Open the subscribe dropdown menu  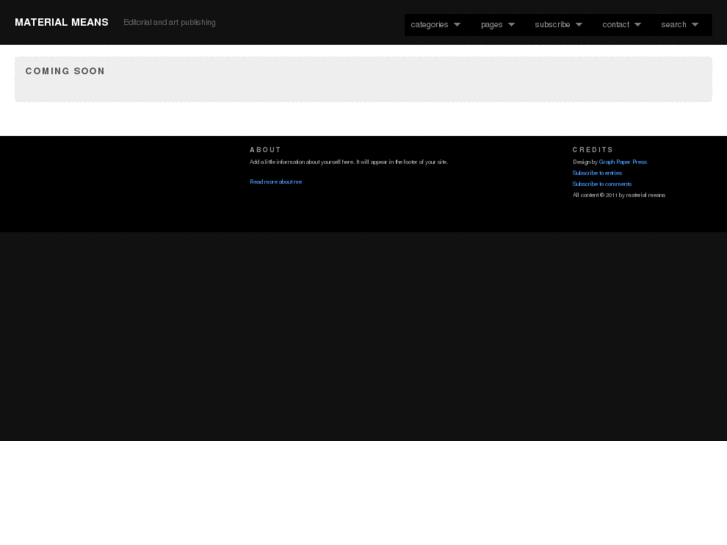point(552,24)
